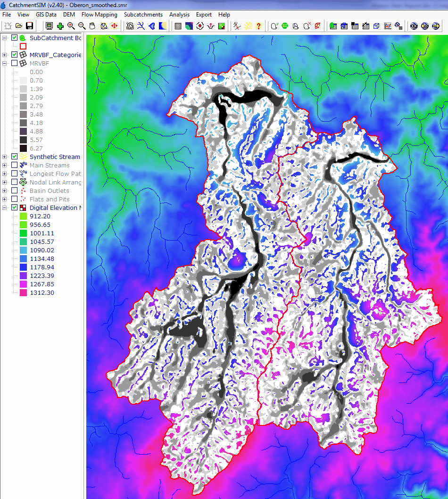Select the Zoom Out magnifier tool
The image size is (448, 499).
coord(82,26)
